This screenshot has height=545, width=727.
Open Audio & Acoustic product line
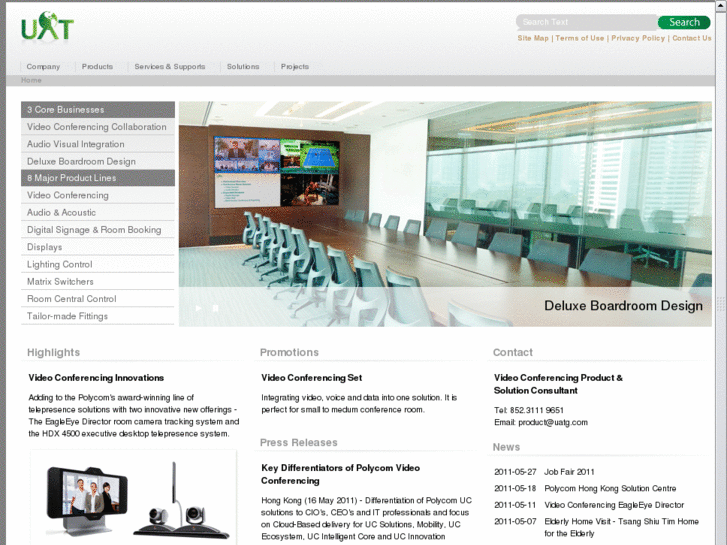tap(98, 212)
